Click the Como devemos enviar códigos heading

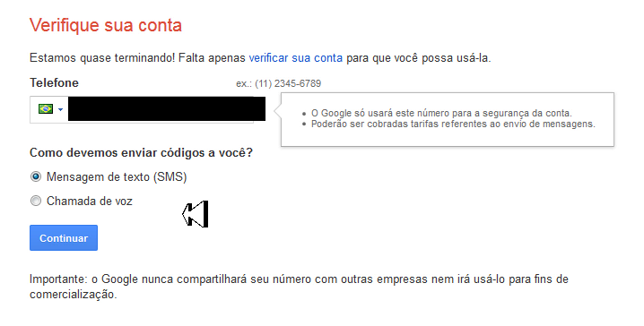(142, 153)
